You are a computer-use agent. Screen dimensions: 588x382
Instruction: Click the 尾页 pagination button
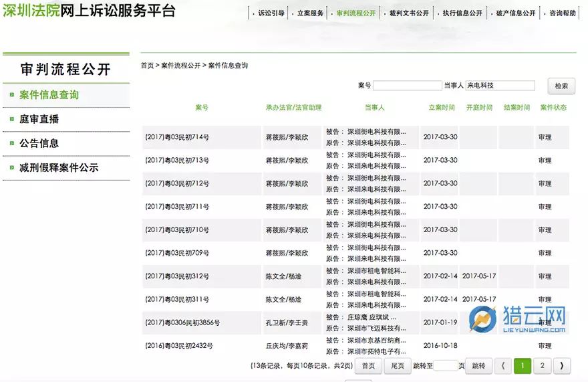[x=398, y=366]
